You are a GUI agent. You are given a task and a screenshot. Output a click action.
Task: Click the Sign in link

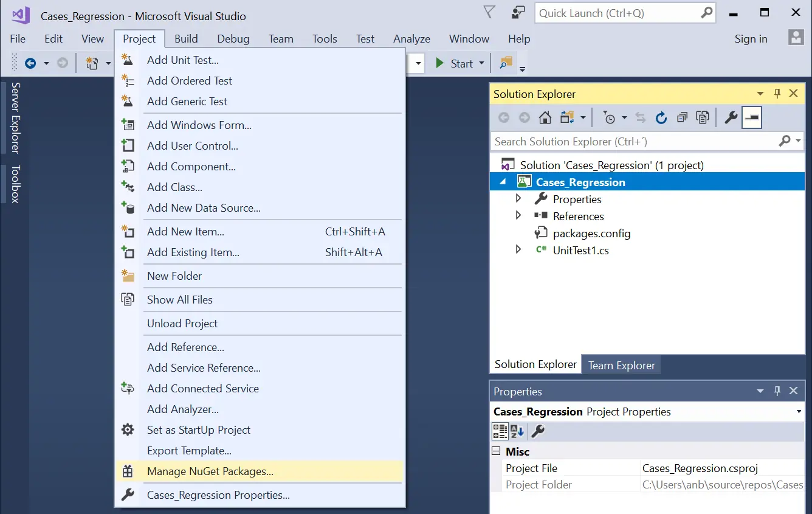(751, 38)
